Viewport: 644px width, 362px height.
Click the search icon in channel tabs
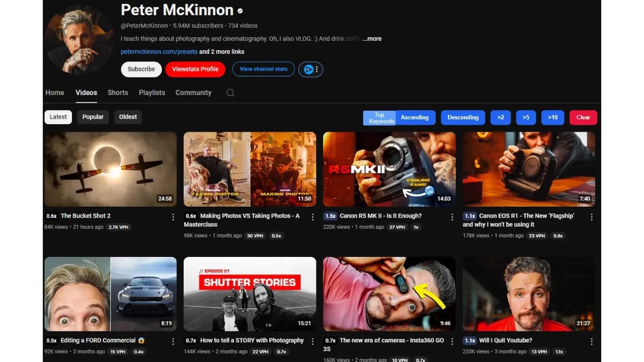point(230,93)
